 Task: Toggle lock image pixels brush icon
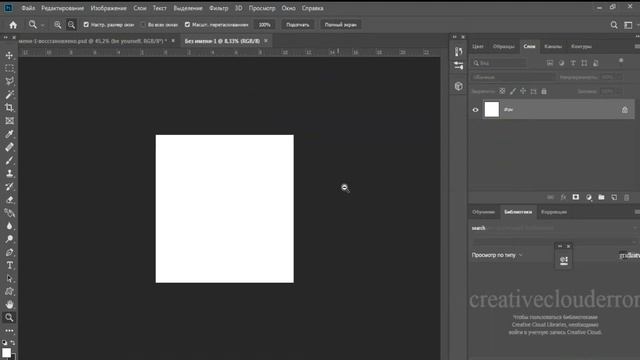click(513, 91)
